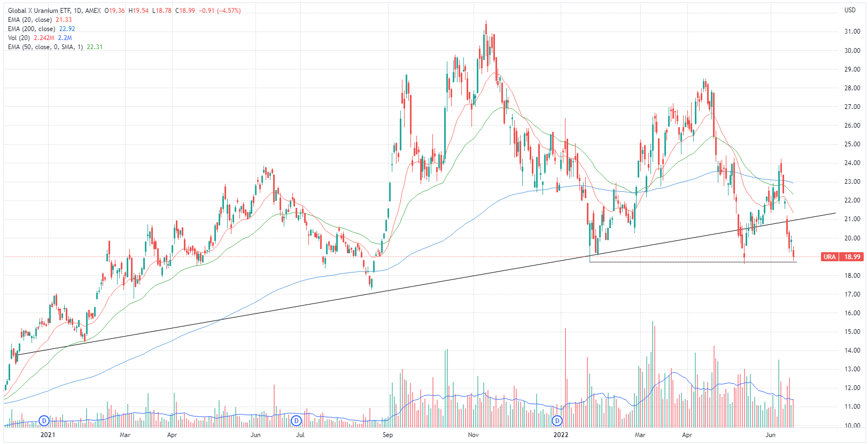Image resolution: width=868 pixels, height=444 pixels.
Task: Click the 1D interval label in title
Action: [x=77, y=11]
